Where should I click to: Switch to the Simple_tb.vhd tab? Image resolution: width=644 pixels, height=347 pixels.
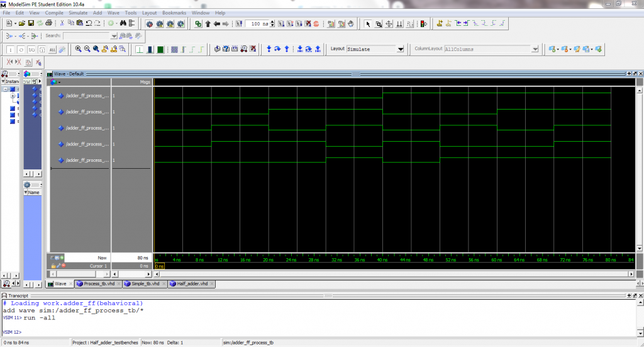[x=145, y=283]
